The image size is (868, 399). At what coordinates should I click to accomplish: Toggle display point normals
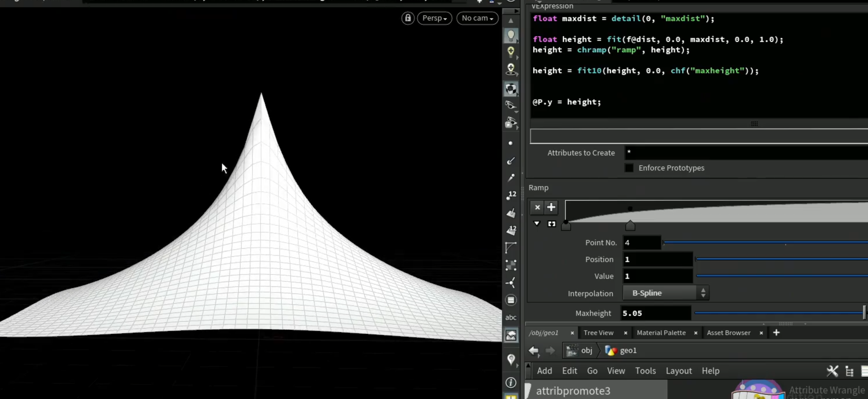click(511, 161)
